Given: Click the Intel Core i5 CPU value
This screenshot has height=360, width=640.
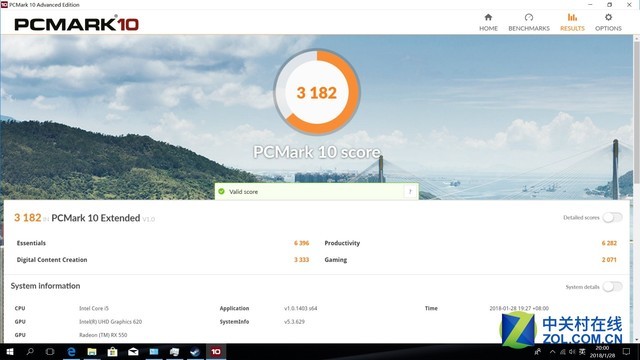Looking at the screenshot, I should point(94,308).
